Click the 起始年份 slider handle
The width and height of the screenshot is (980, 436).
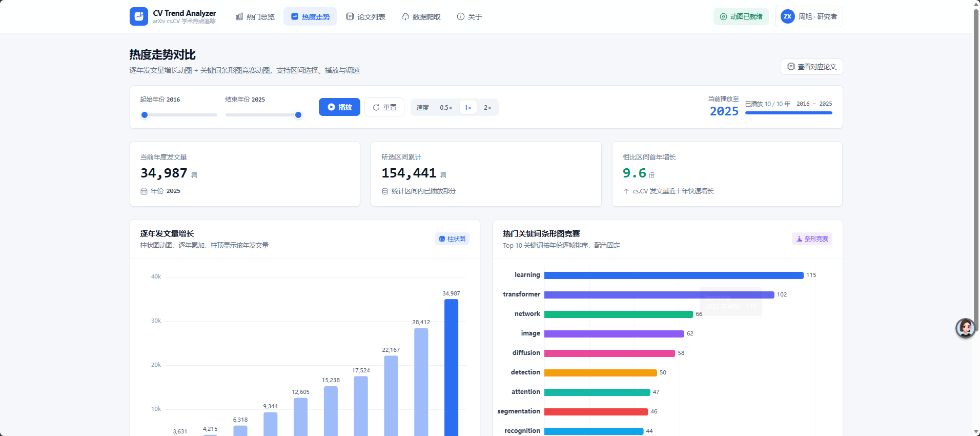(x=145, y=115)
